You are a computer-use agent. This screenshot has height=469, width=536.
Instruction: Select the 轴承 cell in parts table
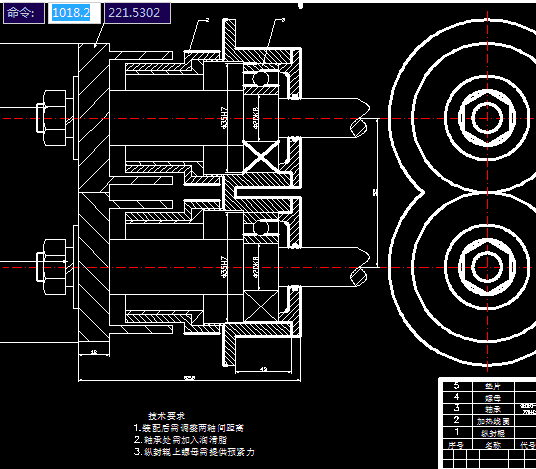point(493,409)
